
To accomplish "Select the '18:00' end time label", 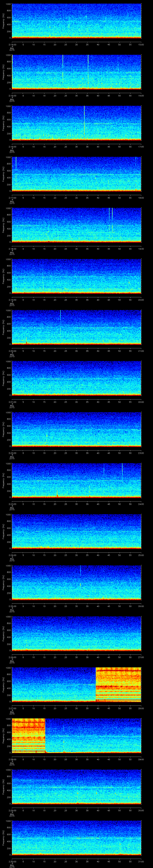I will pos(141,198).
